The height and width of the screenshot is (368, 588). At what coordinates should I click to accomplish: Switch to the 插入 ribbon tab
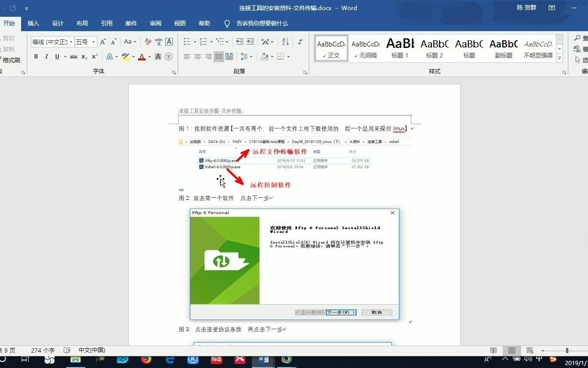[33, 23]
